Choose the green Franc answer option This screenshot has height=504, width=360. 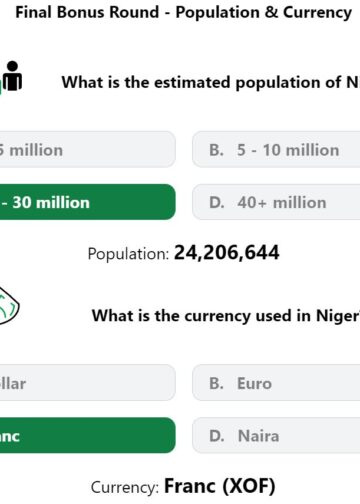point(88,435)
